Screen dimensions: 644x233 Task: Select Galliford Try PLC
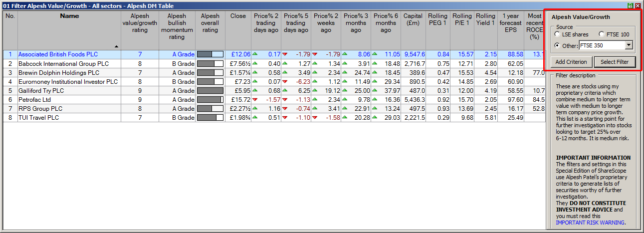42,90
